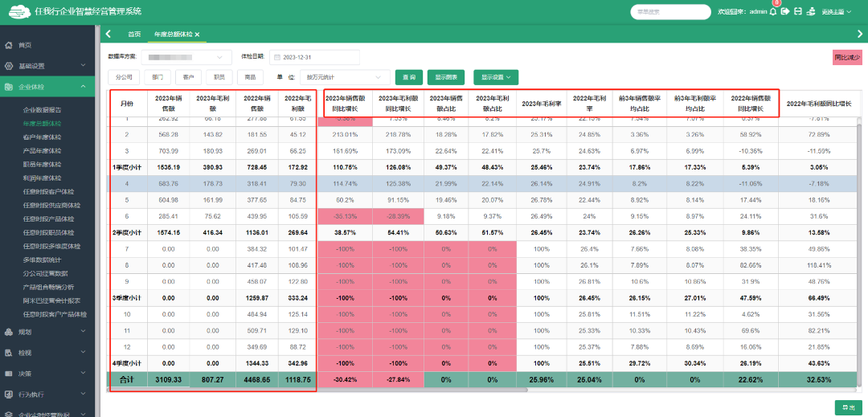Image resolution: width=868 pixels, height=417 pixels.
Task: Click the fullscreen bracket icon in header
Action: (x=798, y=11)
